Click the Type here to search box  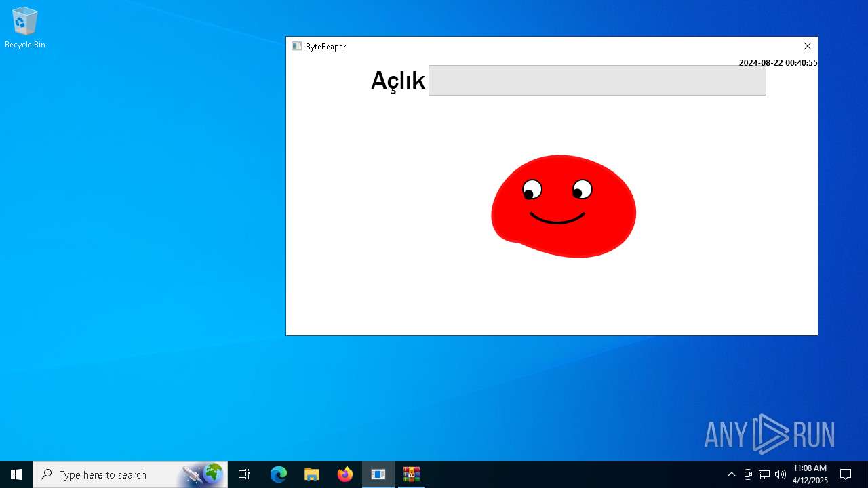tap(130, 474)
